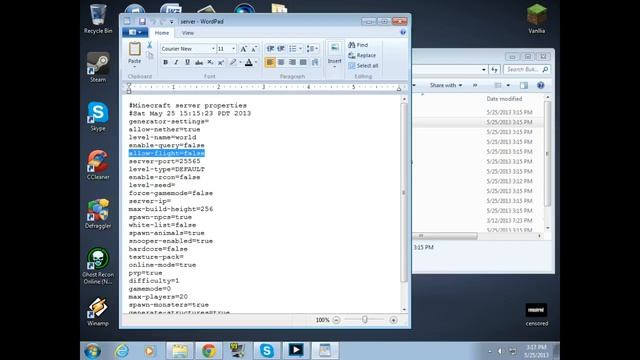Select Justify alignment
The width and height of the screenshot is (640, 360).
pos(303,62)
